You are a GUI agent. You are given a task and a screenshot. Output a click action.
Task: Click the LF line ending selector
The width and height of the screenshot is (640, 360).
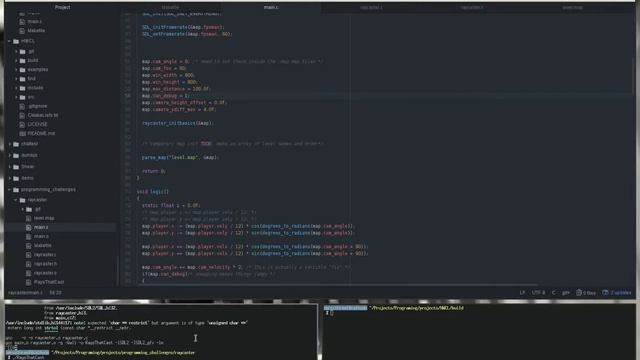click(522, 293)
